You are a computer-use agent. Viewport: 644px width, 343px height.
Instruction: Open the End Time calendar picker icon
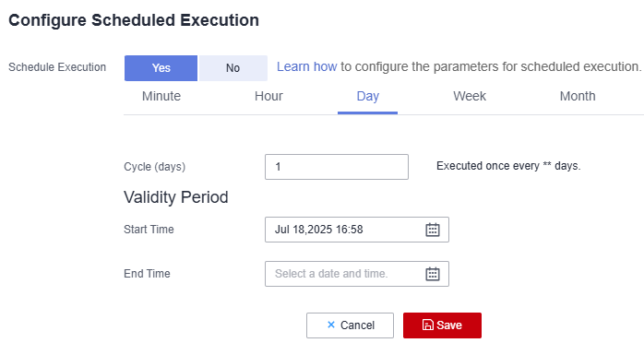pos(433,274)
